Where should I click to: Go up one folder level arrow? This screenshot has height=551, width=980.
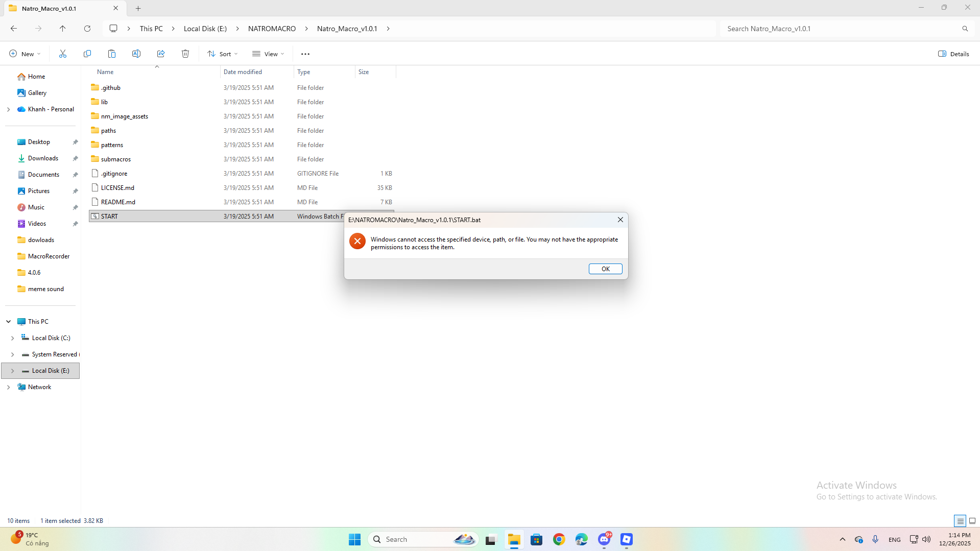[x=63, y=29]
